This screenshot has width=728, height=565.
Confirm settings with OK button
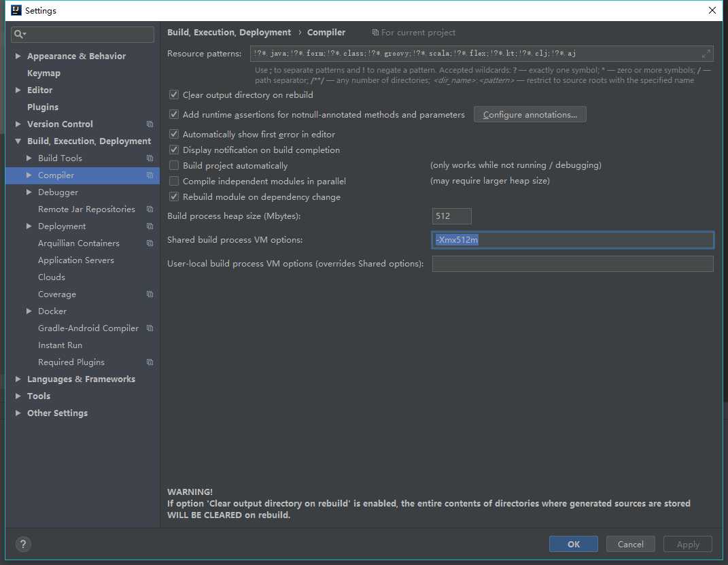(574, 544)
